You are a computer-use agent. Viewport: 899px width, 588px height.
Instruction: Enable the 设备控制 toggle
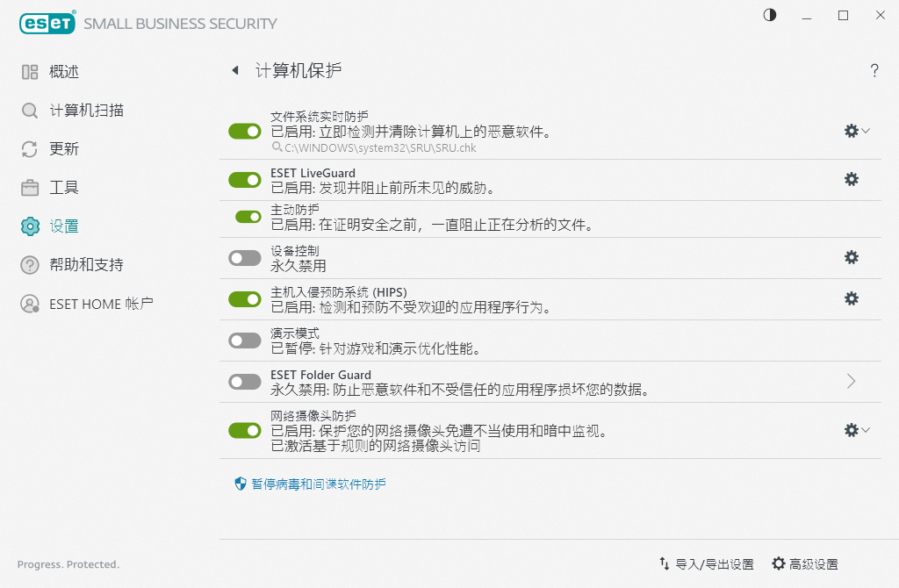click(x=244, y=257)
